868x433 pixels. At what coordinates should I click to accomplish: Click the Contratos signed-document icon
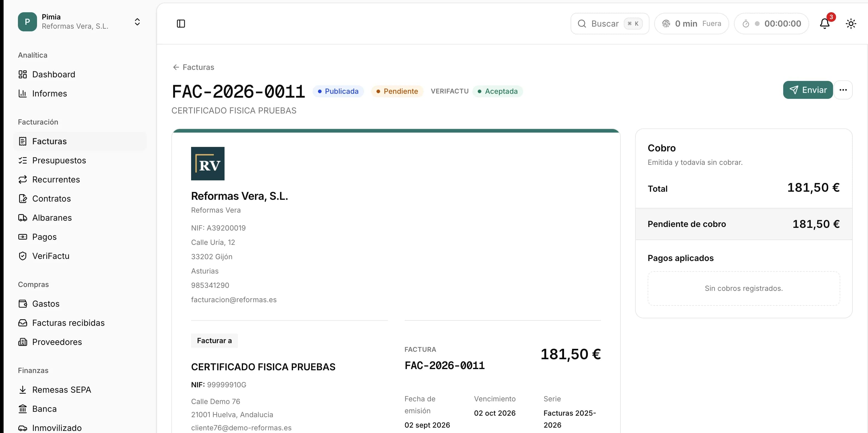tap(23, 199)
